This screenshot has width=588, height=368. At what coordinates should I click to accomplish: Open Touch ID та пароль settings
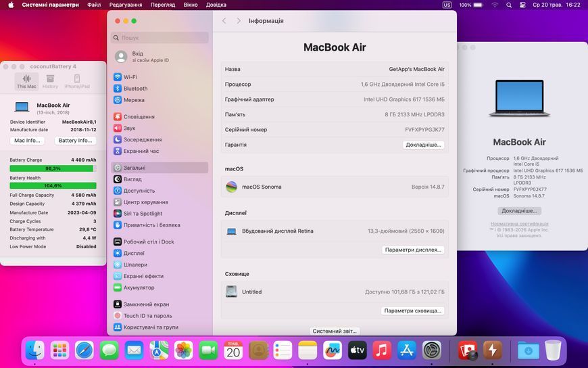tap(160, 315)
